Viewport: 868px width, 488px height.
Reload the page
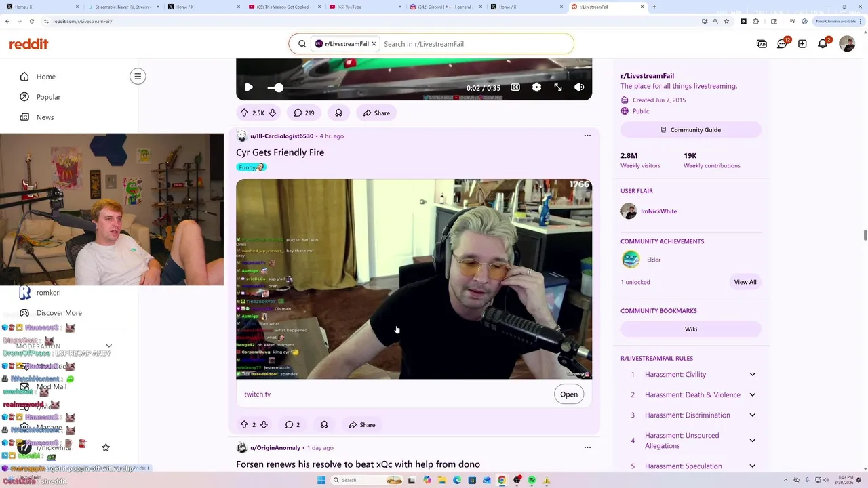click(32, 22)
